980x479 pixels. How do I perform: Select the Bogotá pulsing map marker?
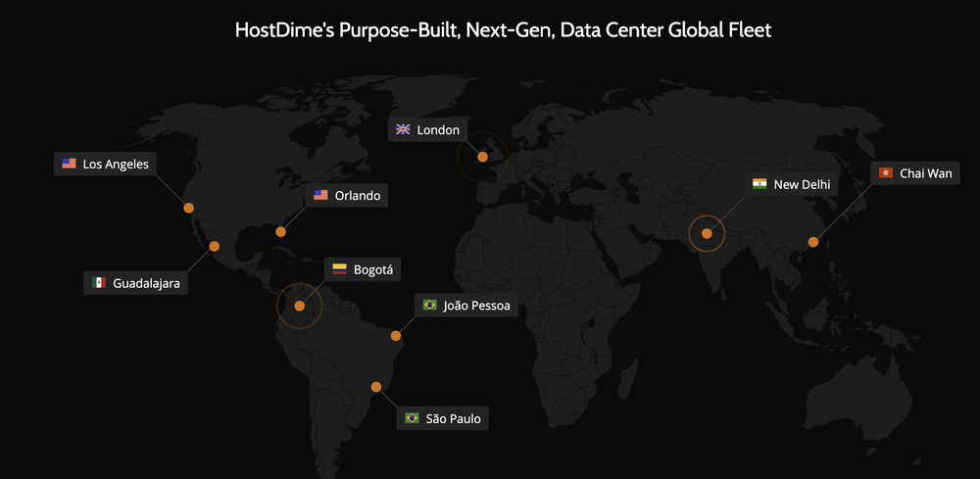pyautogui.click(x=299, y=306)
